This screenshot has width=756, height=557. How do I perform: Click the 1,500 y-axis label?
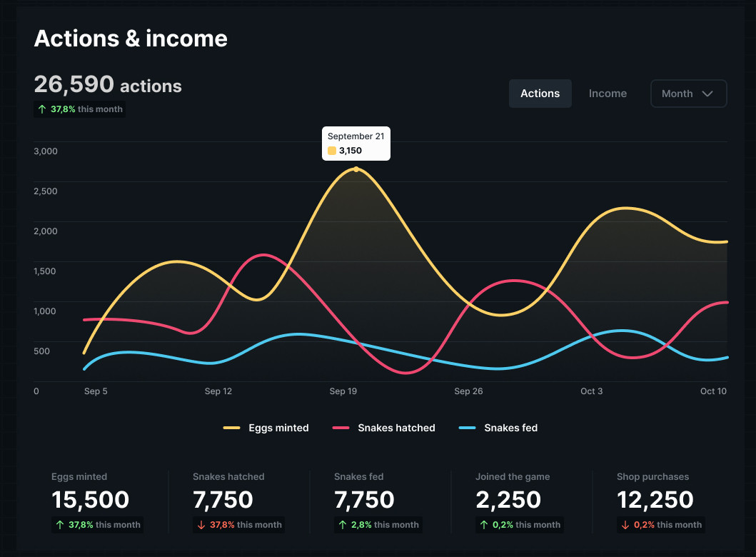click(45, 271)
